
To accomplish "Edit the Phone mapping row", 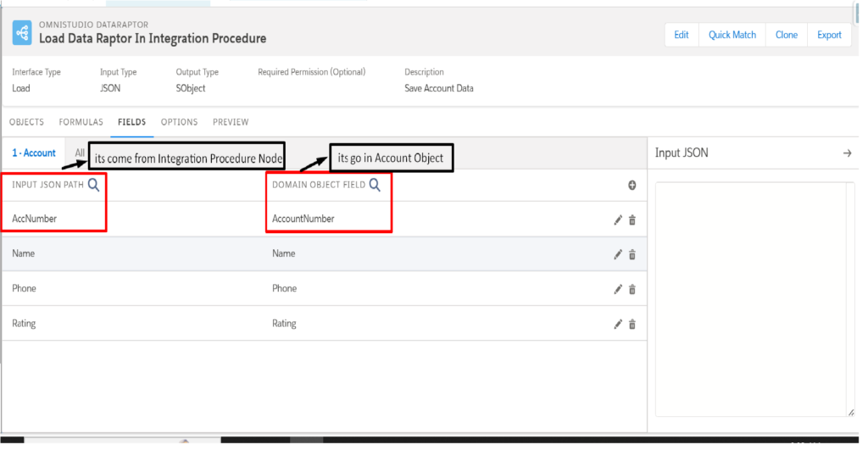I will (618, 290).
